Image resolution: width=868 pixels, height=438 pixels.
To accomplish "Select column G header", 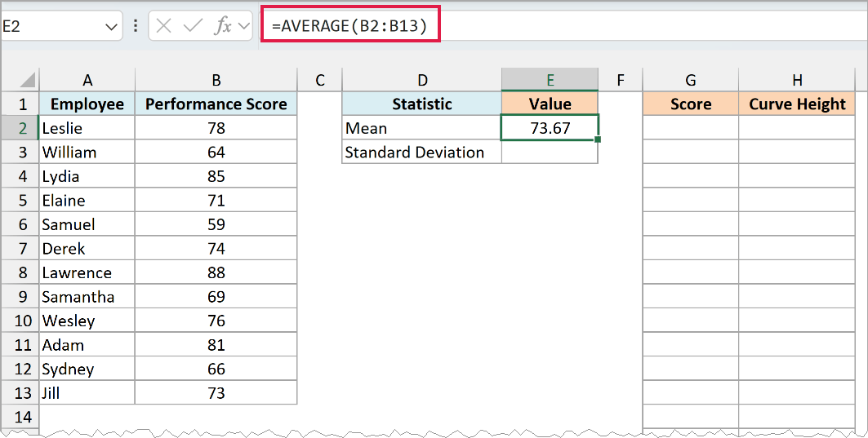I will 690,80.
